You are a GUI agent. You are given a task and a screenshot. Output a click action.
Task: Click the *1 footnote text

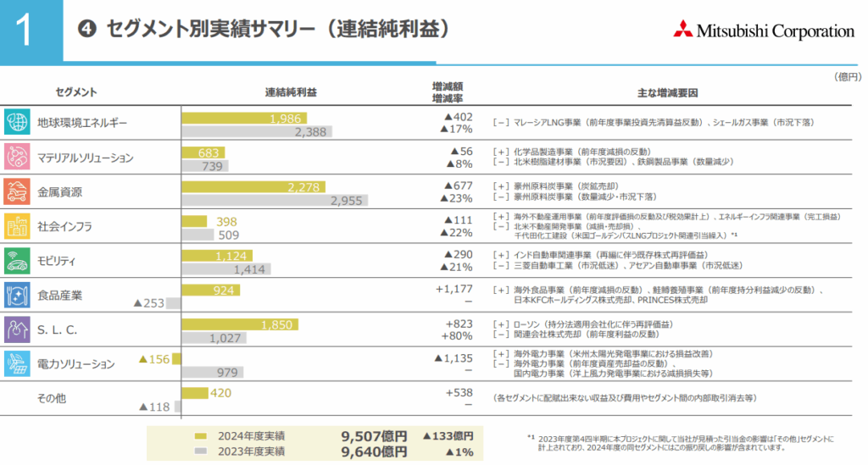pyautogui.click(x=681, y=444)
